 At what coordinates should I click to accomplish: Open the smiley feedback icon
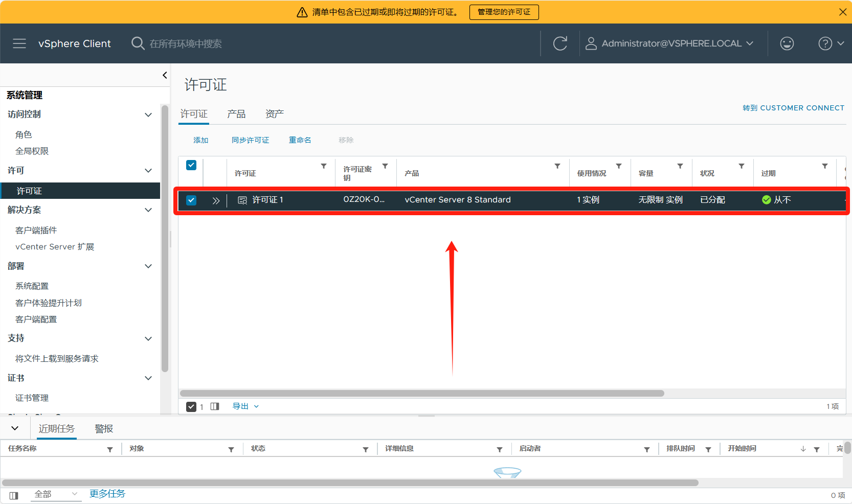[x=787, y=43]
